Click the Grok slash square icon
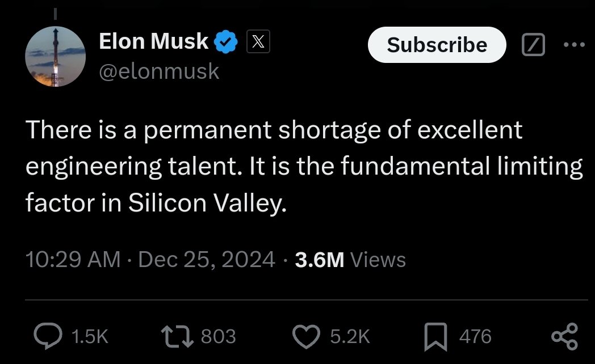Viewport: 595px width, 364px height. (534, 45)
